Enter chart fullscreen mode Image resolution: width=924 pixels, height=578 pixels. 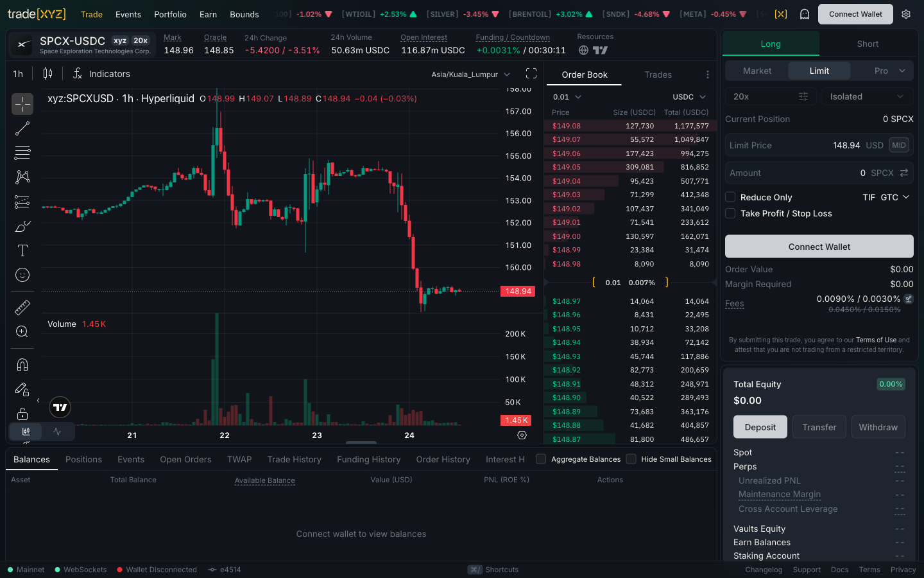click(531, 74)
